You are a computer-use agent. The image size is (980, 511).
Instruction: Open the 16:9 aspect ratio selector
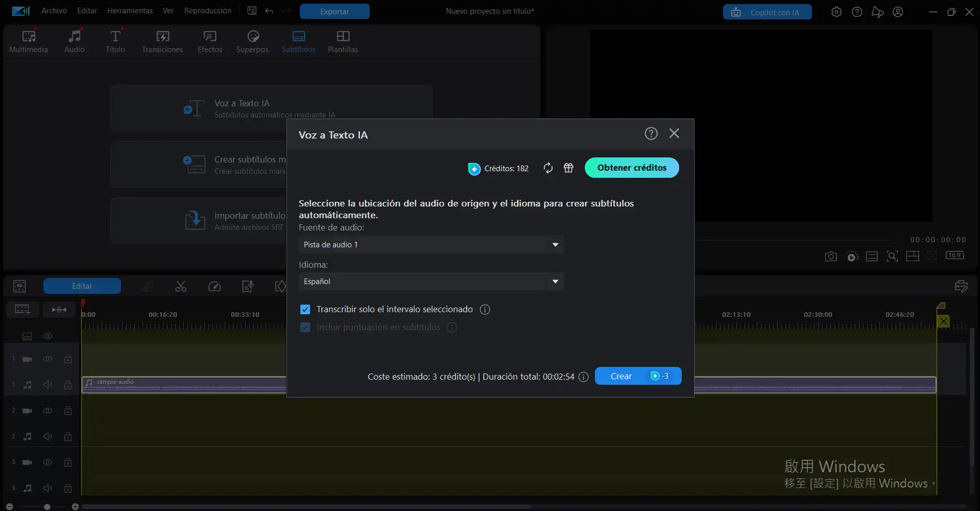954,255
